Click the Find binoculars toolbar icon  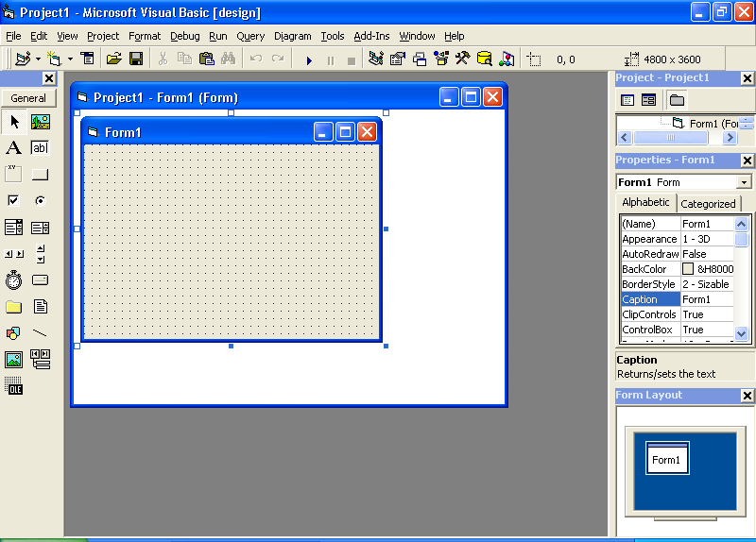tap(228, 59)
